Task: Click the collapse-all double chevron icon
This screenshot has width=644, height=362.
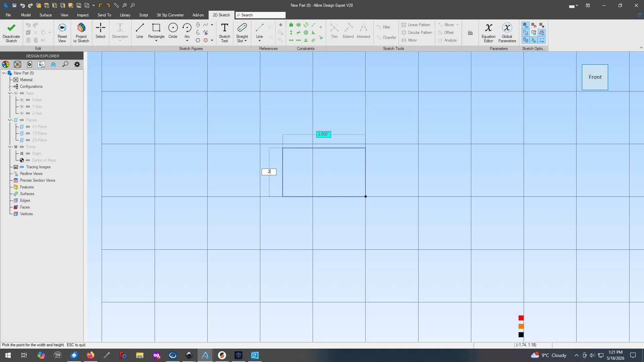Action: click(53, 64)
